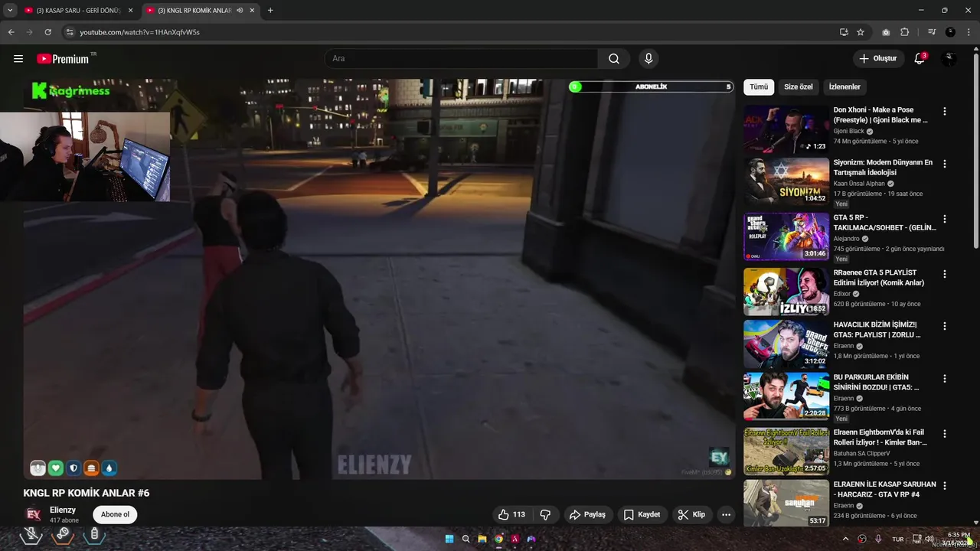Select the Tümü filter chip
This screenshot has height=551, width=980.
(759, 87)
